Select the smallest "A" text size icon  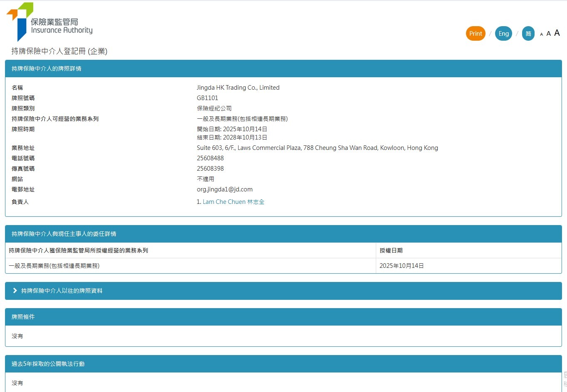coord(541,34)
